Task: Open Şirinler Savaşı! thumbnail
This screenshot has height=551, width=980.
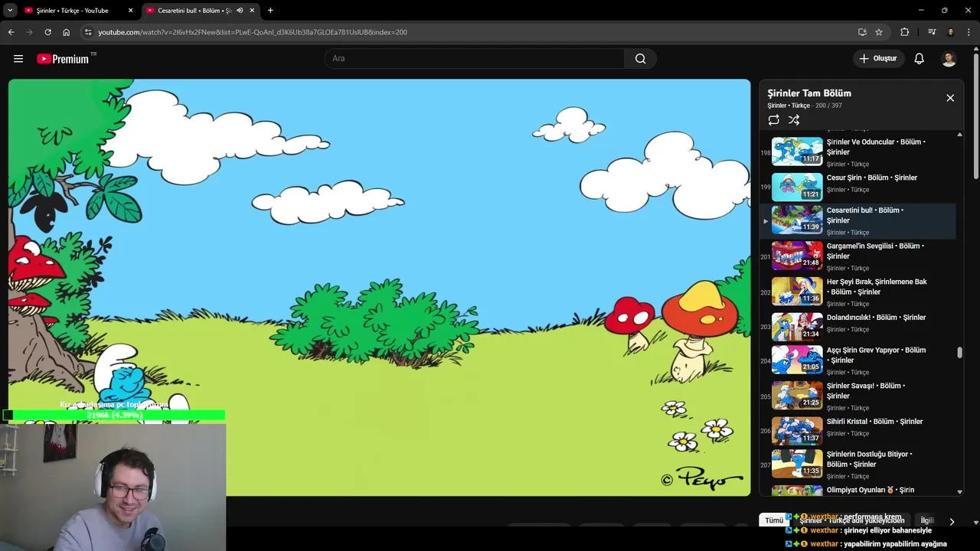Action: pos(797,396)
